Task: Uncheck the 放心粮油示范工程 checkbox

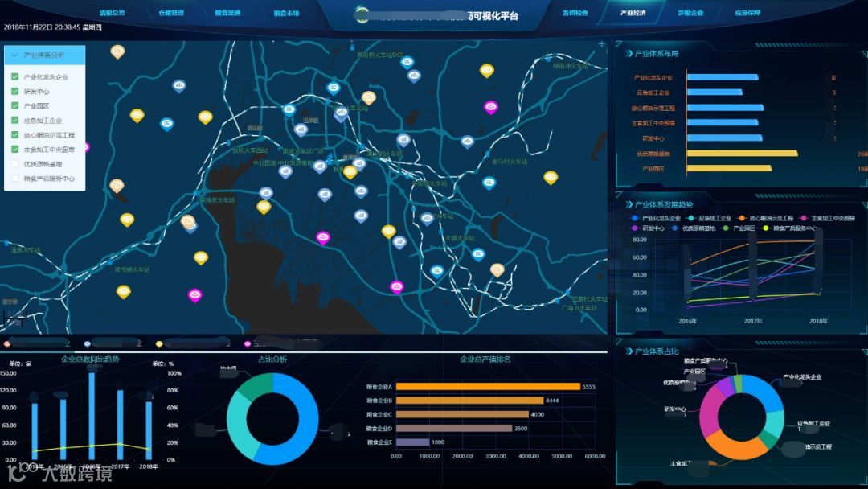Action: coord(15,134)
